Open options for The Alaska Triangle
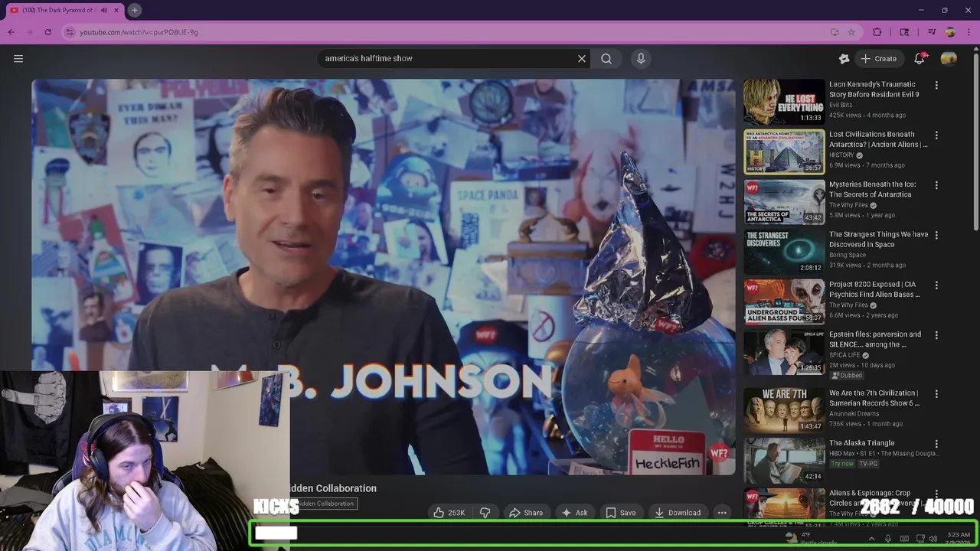980x551 pixels. [x=936, y=444]
